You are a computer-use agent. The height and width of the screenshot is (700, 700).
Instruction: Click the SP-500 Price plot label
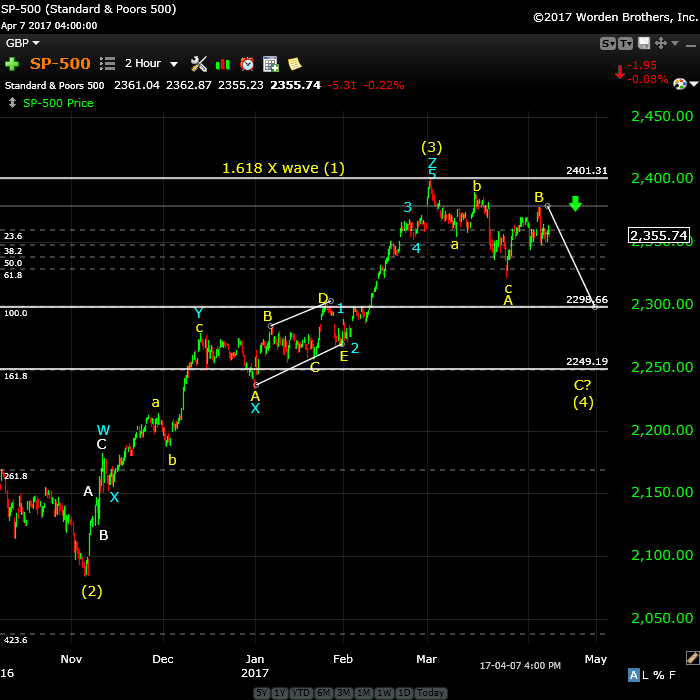tap(58, 103)
